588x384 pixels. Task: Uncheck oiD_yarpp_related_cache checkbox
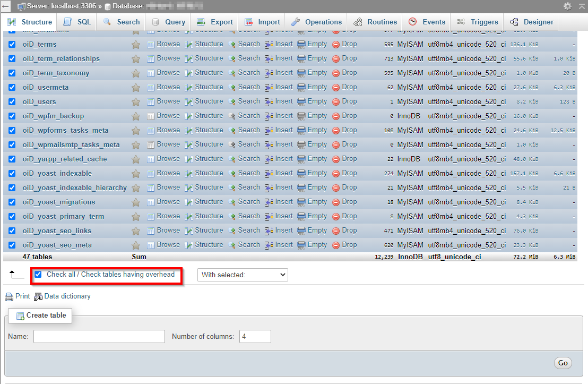click(x=12, y=159)
